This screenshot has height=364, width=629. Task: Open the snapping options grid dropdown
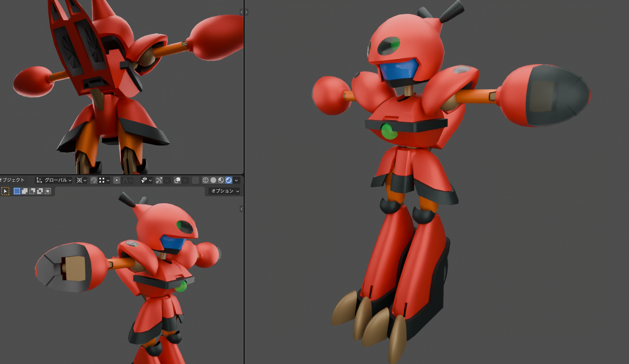click(104, 180)
